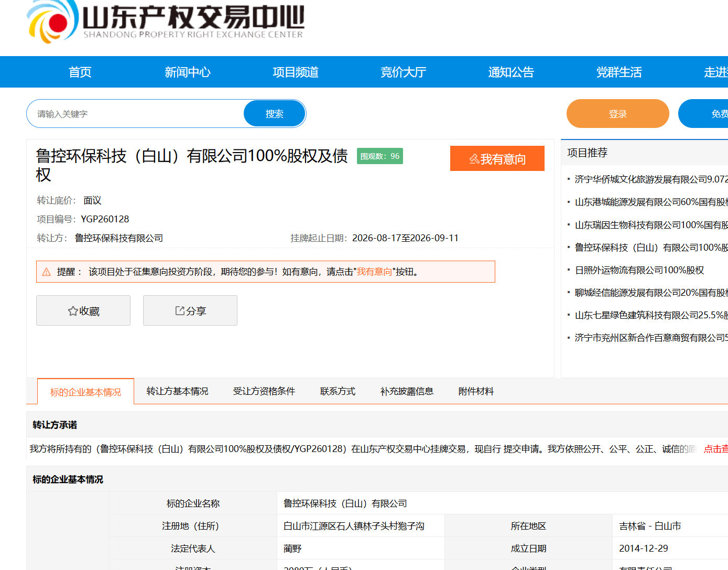Click the 法定代表人 table label cell

tap(193, 549)
